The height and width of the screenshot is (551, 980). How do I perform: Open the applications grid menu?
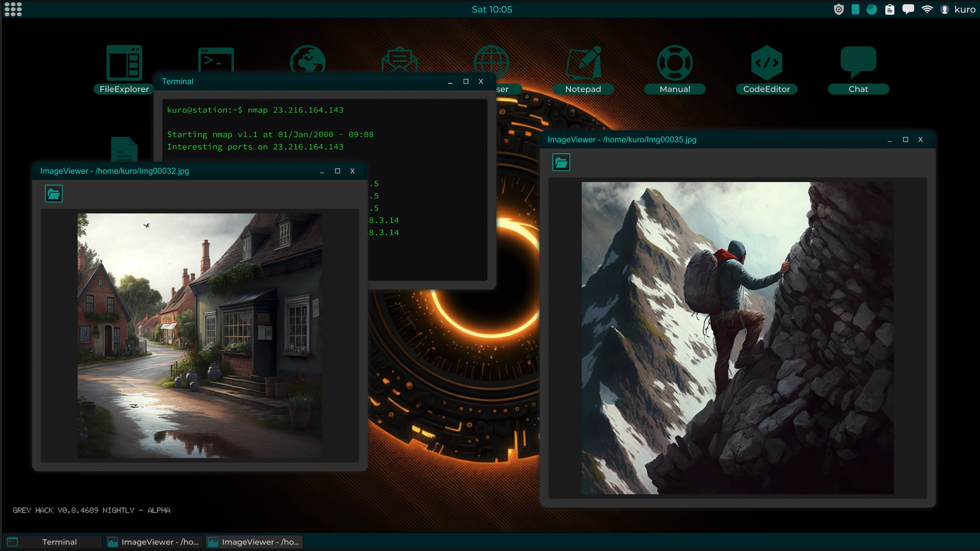pos(13,9)
